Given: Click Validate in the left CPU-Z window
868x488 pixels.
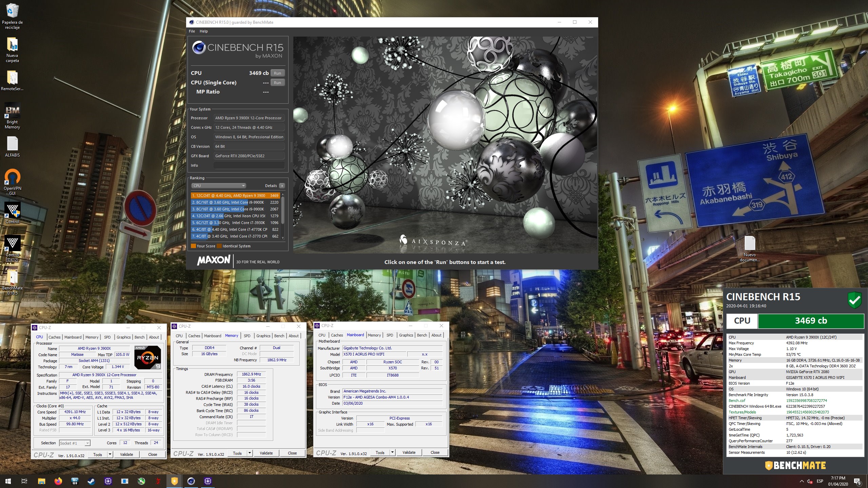Looking at the screenshot, I should tap(126, 454).
